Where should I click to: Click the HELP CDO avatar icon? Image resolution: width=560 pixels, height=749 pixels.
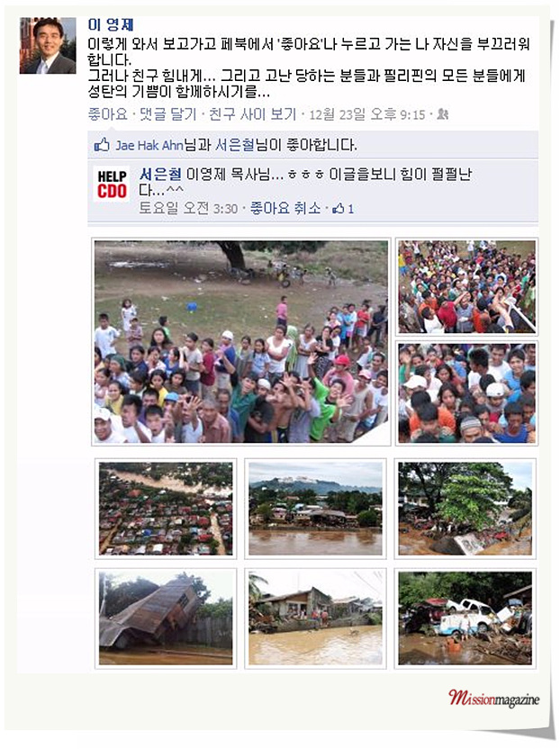tap(112, 184)
